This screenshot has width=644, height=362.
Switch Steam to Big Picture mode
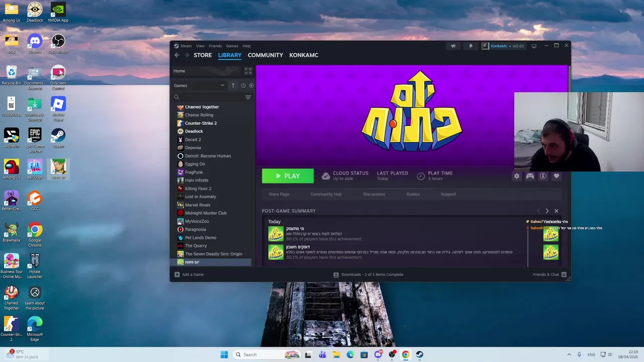[534, 46]
